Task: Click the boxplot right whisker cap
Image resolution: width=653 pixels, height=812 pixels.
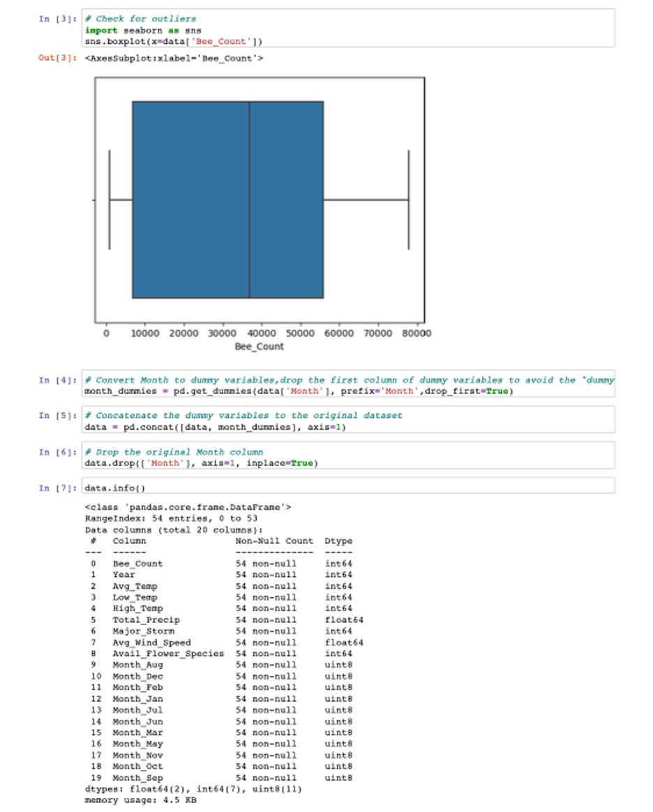Action: tap(409, 200)
